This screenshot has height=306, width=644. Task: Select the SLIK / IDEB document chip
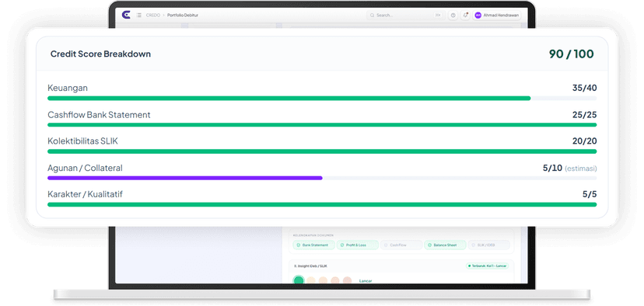488,245
